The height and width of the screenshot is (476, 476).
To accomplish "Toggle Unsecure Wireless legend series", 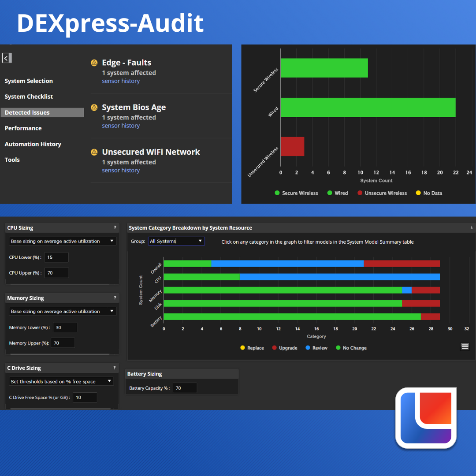I will (x=382, y=193).
